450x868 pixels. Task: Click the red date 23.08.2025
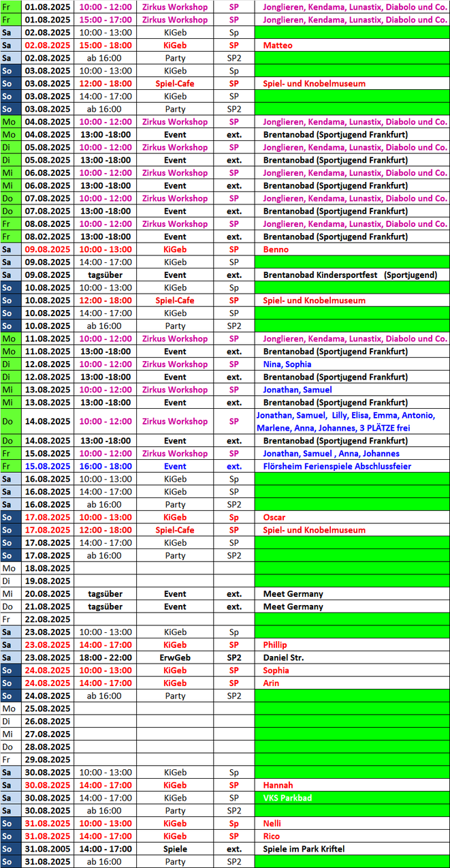point(47,645)
